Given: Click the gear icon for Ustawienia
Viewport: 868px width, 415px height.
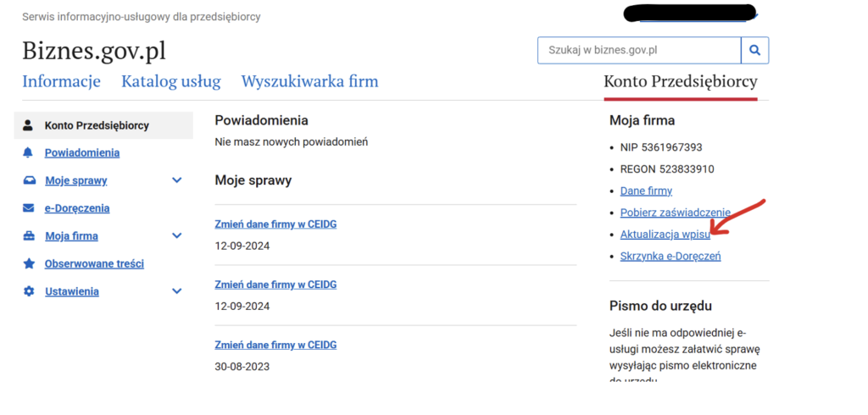Looking at the screenshot, I should [x=28, y=291].
